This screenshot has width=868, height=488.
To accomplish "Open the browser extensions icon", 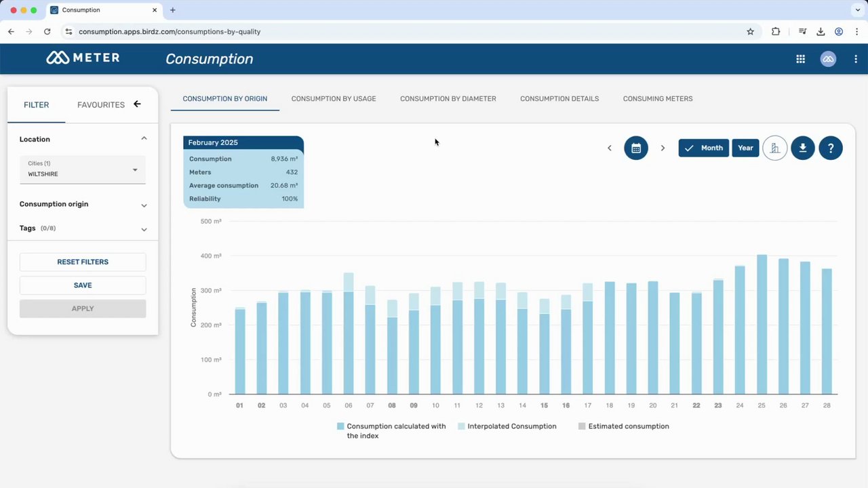I will pyautogui.click(x=776, y=31).
